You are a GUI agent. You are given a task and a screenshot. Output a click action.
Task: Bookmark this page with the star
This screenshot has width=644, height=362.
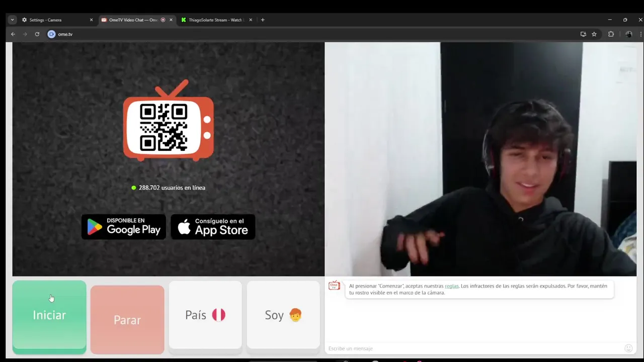(x=594, y=34)
